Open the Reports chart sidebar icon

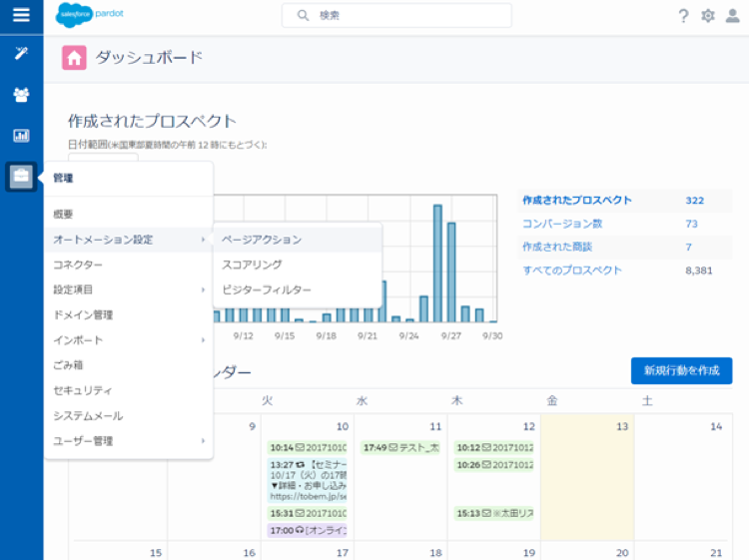[x=21, y=136]
